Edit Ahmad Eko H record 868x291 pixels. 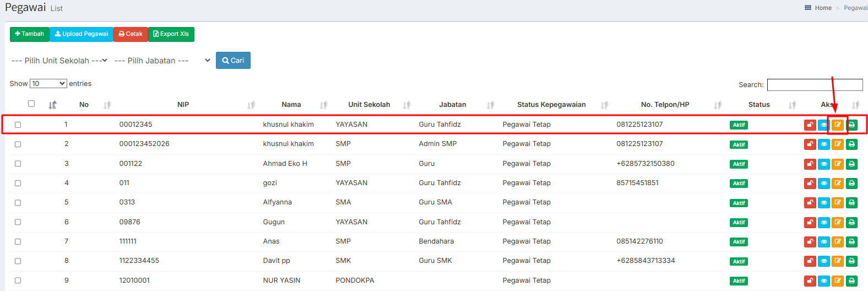pyautogui.click(x=838, y=164)
